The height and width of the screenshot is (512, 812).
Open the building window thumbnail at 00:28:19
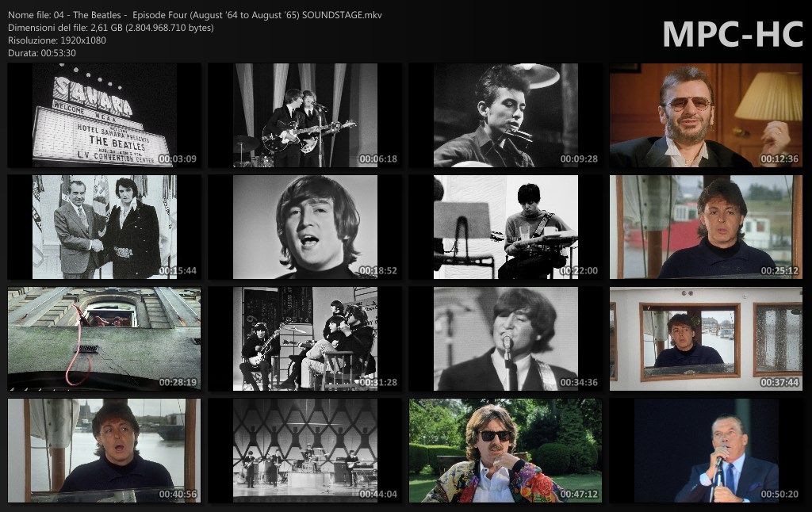coord(104,338)
